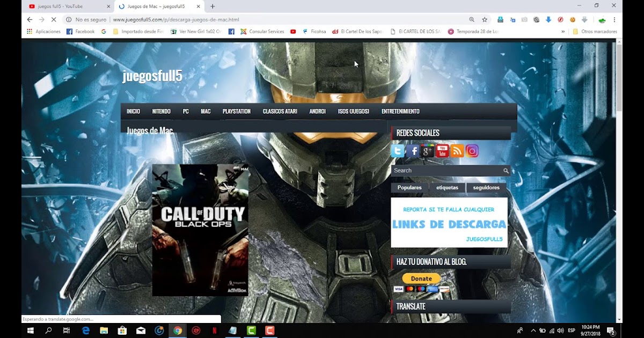
Task: Open the Consular Services bookmark
Action: 261,32
